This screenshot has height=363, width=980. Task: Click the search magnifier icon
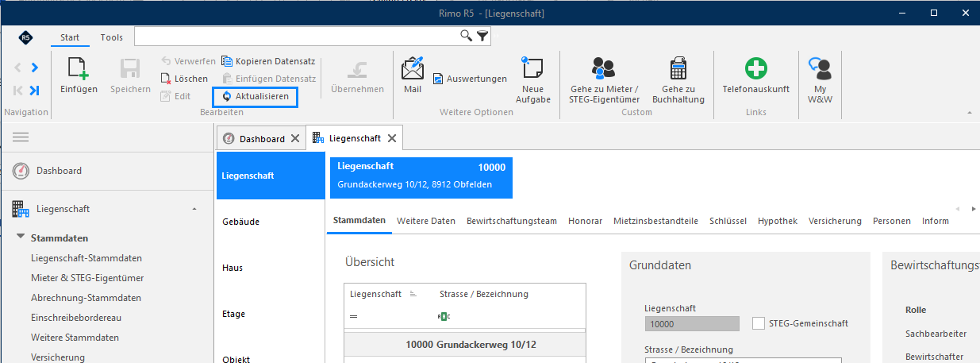(x=467, y=36)
